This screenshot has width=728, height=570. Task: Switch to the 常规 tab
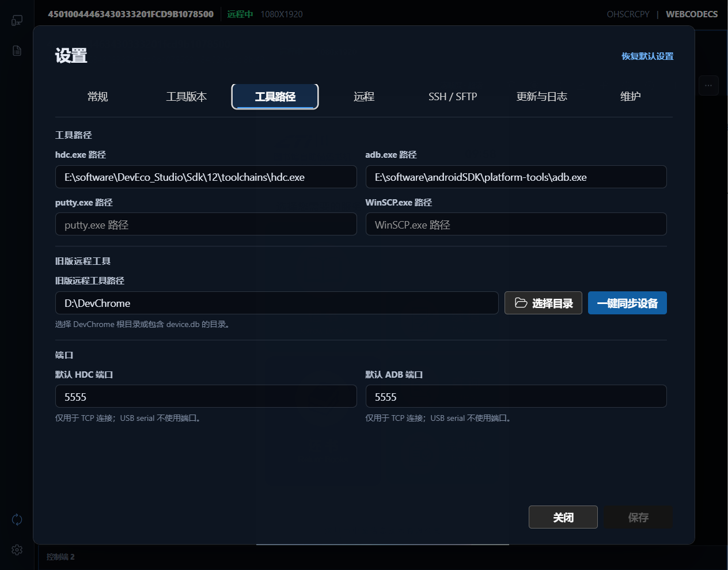click(98, 97)
